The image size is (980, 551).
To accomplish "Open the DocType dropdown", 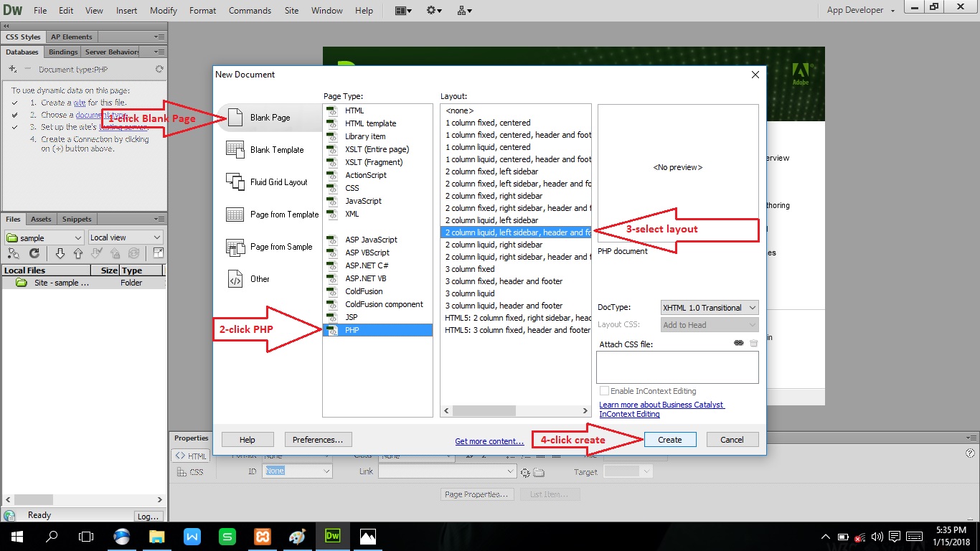I will [x=709, y=308].
